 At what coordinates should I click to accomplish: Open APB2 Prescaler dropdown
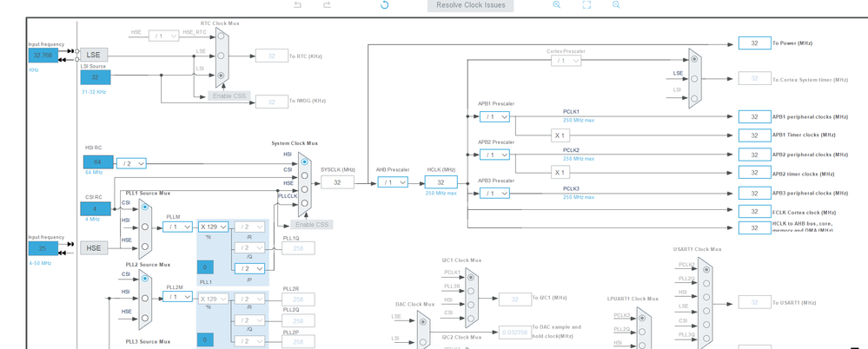click(x=494, y=155)
